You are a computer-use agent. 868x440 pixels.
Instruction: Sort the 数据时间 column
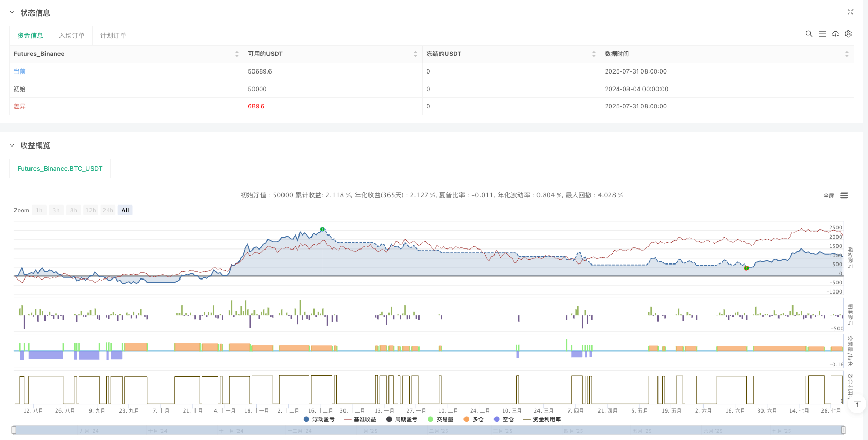tap(846, 54)
